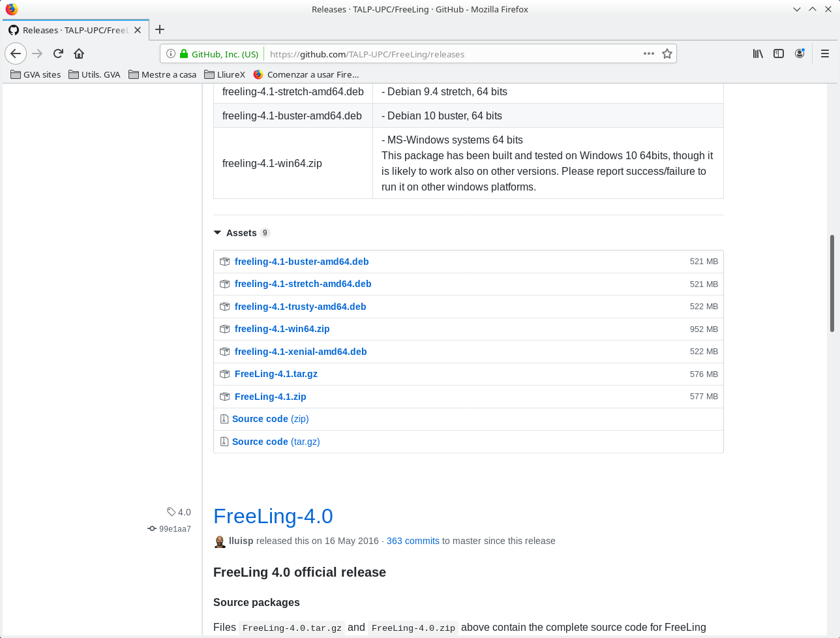Download freeling-4.1-buster-amd64.deb

point(301,262)
